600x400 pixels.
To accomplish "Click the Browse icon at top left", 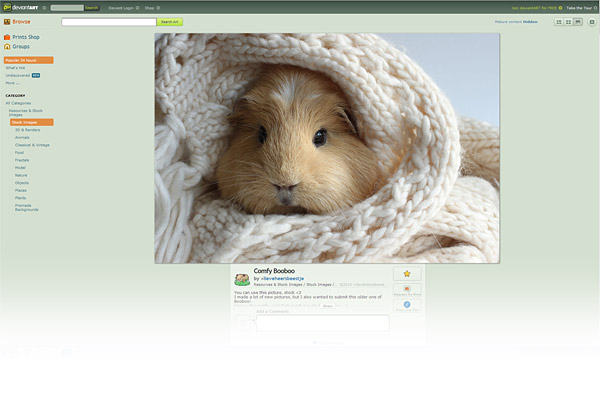I will click(x=6, y=21).
